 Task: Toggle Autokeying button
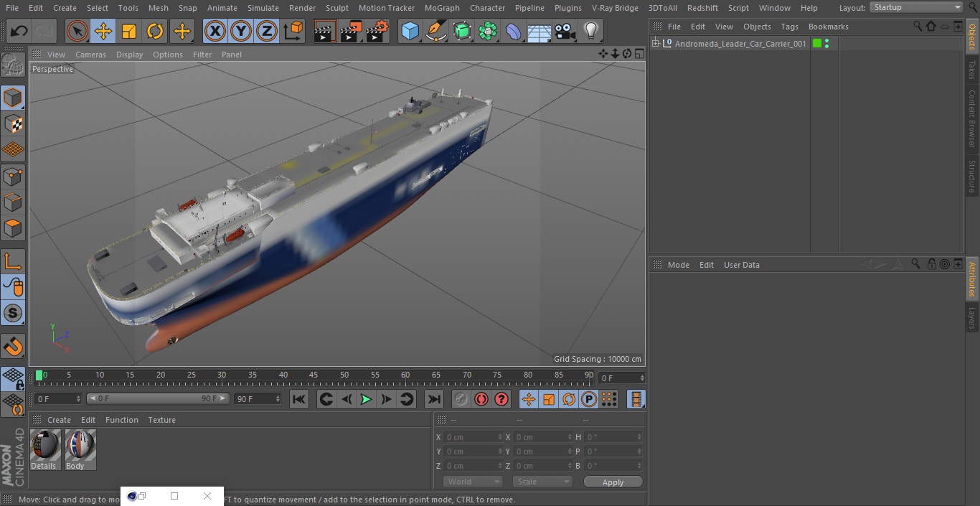point(481,399)
